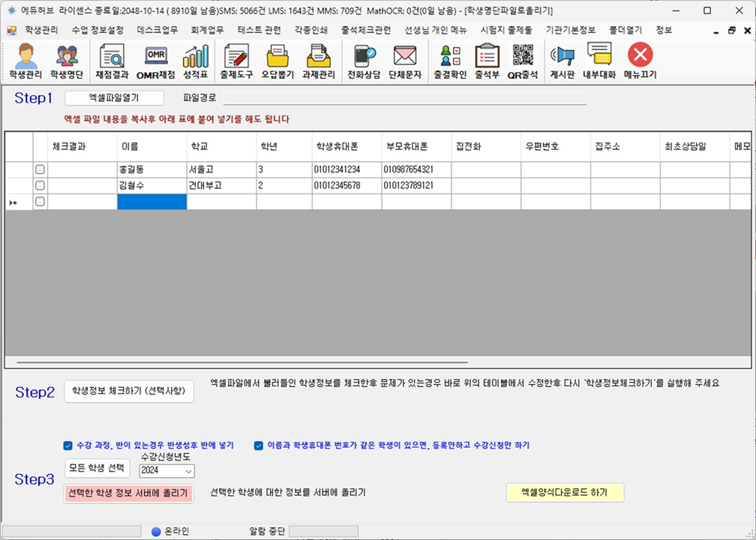This screenshot has width=756, height=540.
Task: Check the checkbox for 홍길동 row
Action: click(40, 170)
